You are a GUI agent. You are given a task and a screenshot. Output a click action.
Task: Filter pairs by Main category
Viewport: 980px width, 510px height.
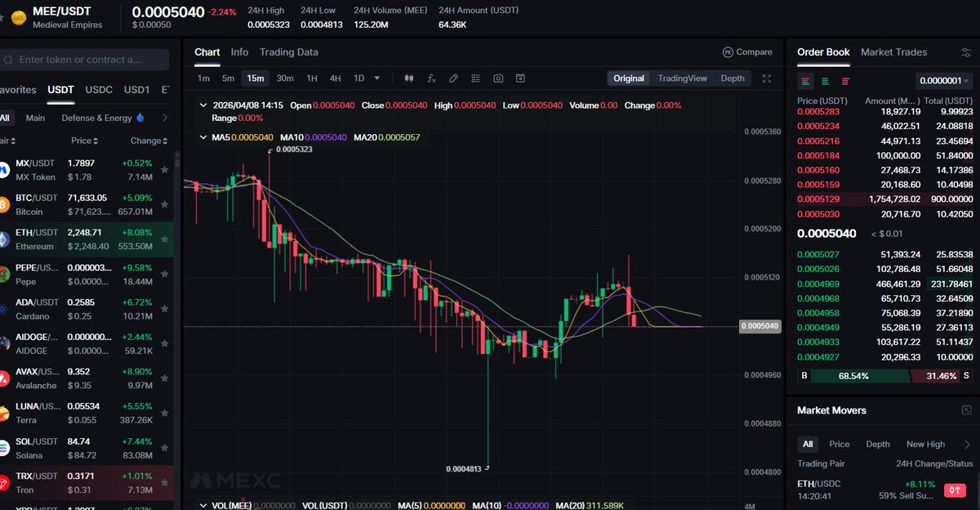click(35, 118)
